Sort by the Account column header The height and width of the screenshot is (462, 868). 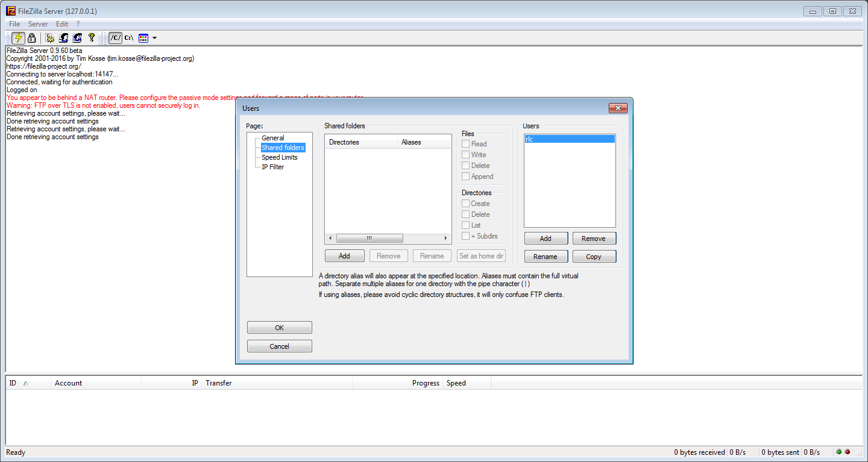tap(96, 383)
